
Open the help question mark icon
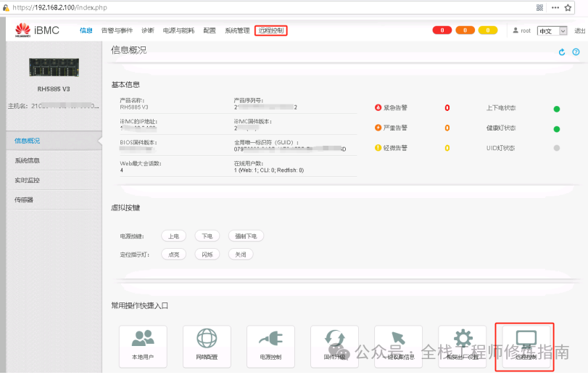[x=576, y=52]
